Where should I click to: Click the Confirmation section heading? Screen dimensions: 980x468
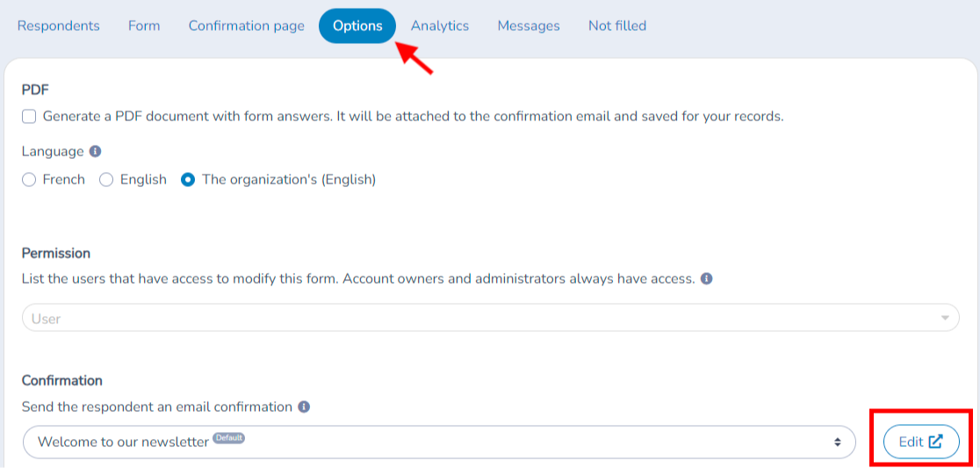(62, 380)
